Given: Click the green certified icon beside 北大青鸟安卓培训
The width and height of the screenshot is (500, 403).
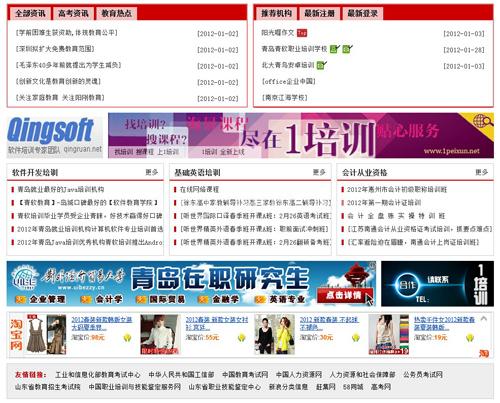Looking at the screenshot, I should coord(322,65).
